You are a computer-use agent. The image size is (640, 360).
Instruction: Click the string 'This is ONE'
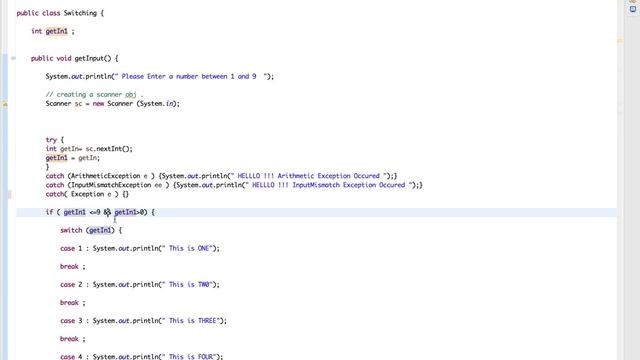coord(189,248)
